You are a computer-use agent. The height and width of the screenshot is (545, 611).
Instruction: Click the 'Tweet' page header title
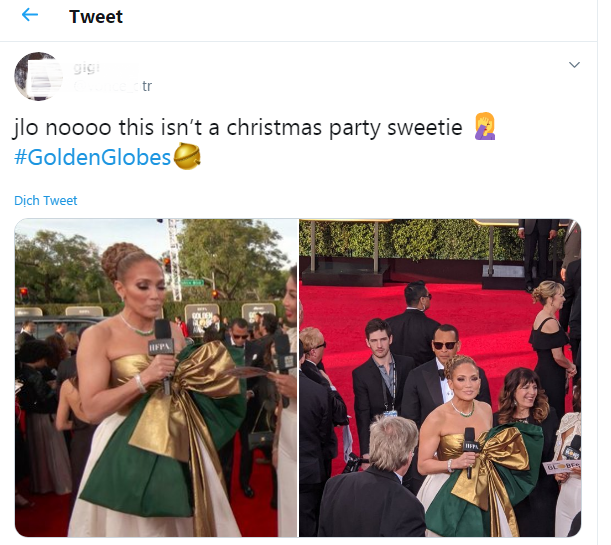pyautogui.click(x=96, y=16)
